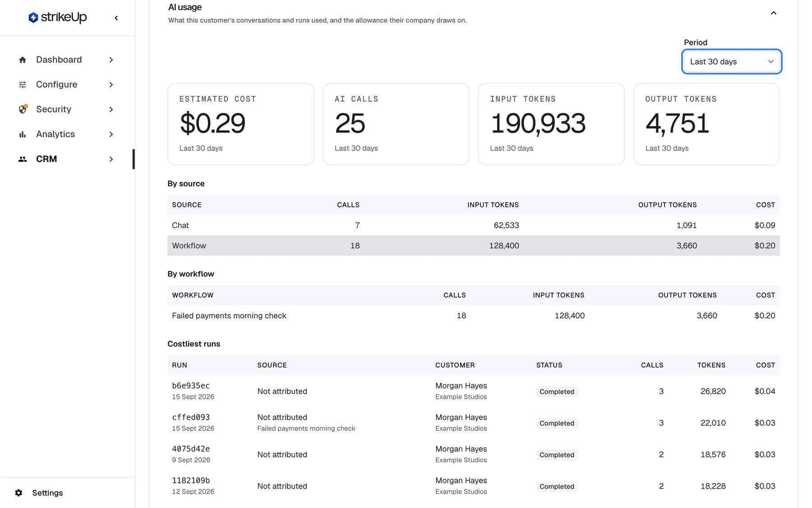Click the Failed payments morning check subtext under cffed093
The width and height of the screenshot is (812, 508).
pos(306,428)
